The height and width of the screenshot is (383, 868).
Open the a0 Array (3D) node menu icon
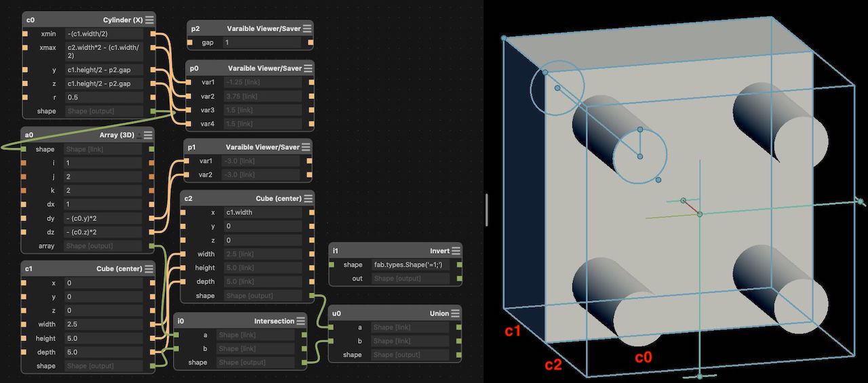click(147, 135)
